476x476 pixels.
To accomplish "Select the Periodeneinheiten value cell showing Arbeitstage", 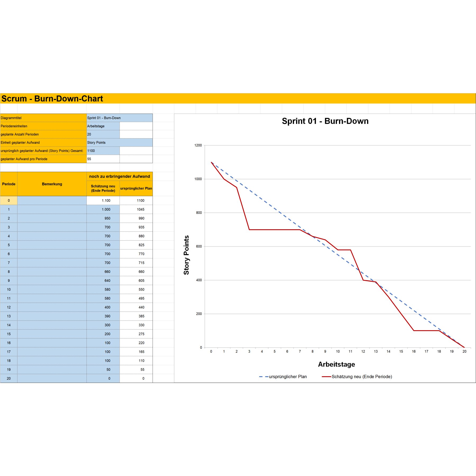I will pos(103,126).
